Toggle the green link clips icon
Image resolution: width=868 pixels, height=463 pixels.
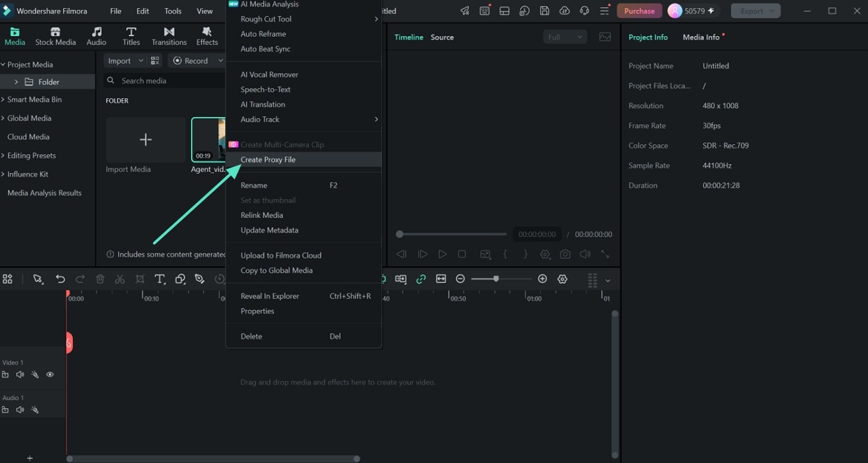(421, 279)
